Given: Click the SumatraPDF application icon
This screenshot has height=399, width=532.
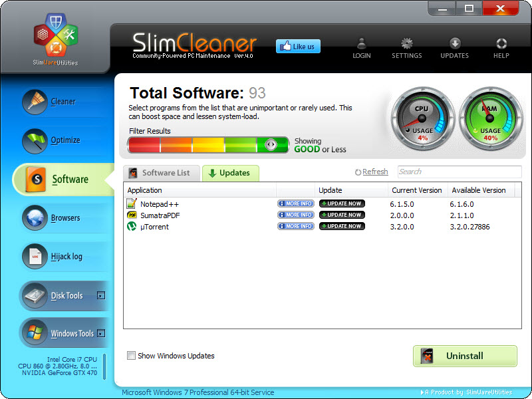Looking at the screenshot, I should click(x=132, y=215).
